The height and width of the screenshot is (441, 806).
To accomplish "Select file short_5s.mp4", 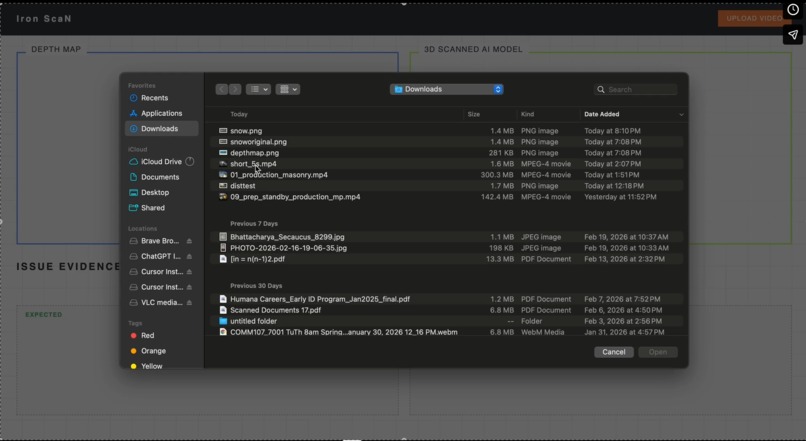I will click(446, 164).
